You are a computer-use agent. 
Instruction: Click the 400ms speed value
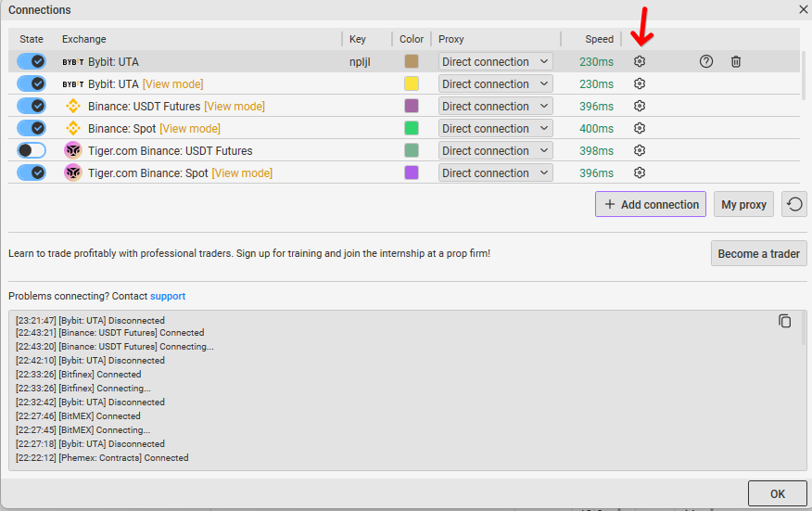pyautogui.click(x=596, y=129)
